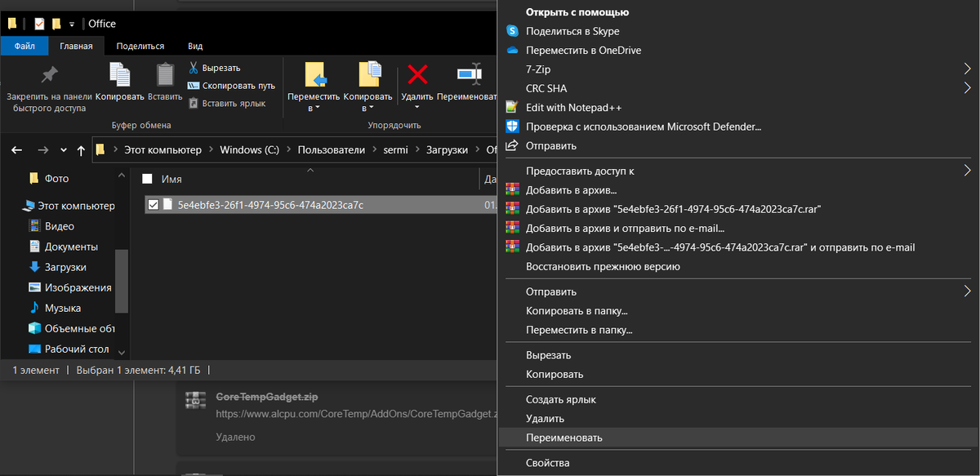Click the Этот компьютер breadcrumb
Screen dimensions: 980x476
point(163,150)
